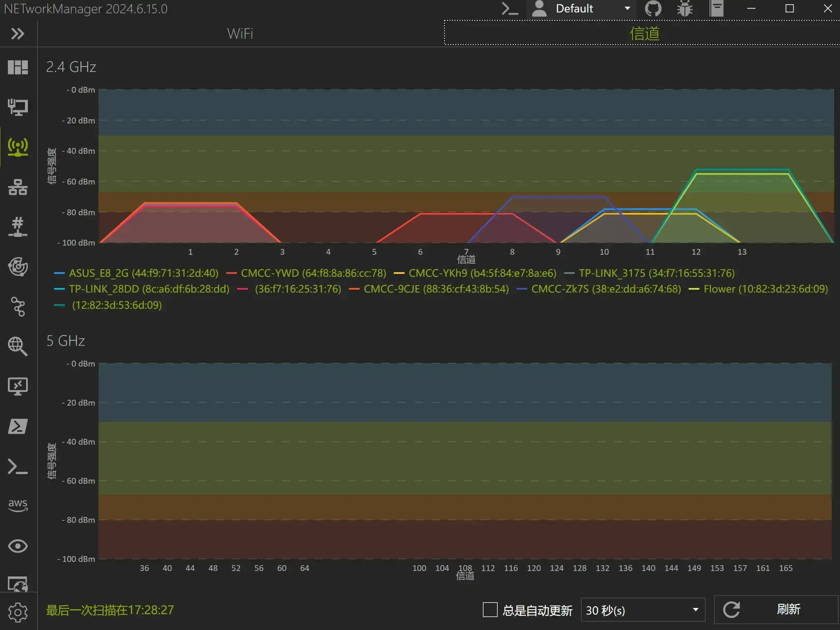Click the bug report icon

(x=684, y=9)
